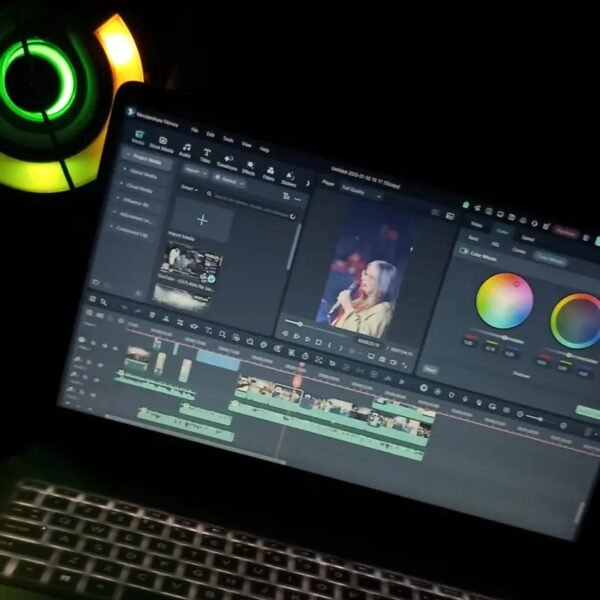Open the File menu
Image resolution: width=600 pixels, height=600 pixels.
pos(194,130)
